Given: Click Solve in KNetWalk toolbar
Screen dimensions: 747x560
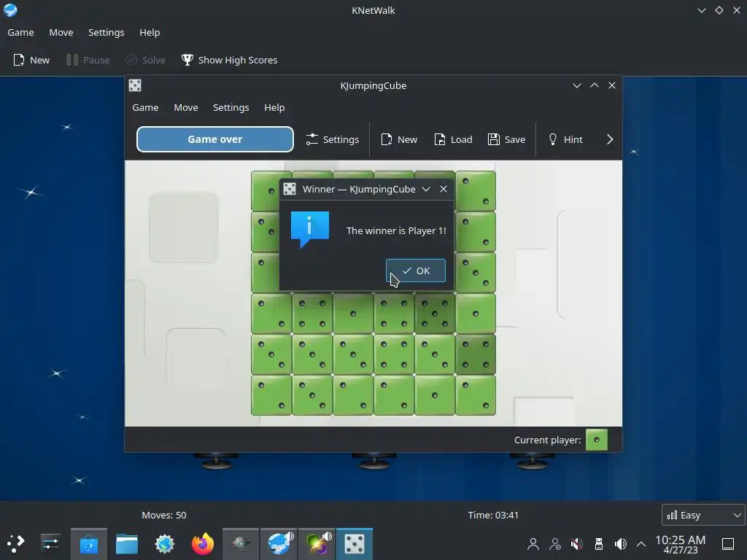Looking at the screenshot, I should (x=146, y=60).
